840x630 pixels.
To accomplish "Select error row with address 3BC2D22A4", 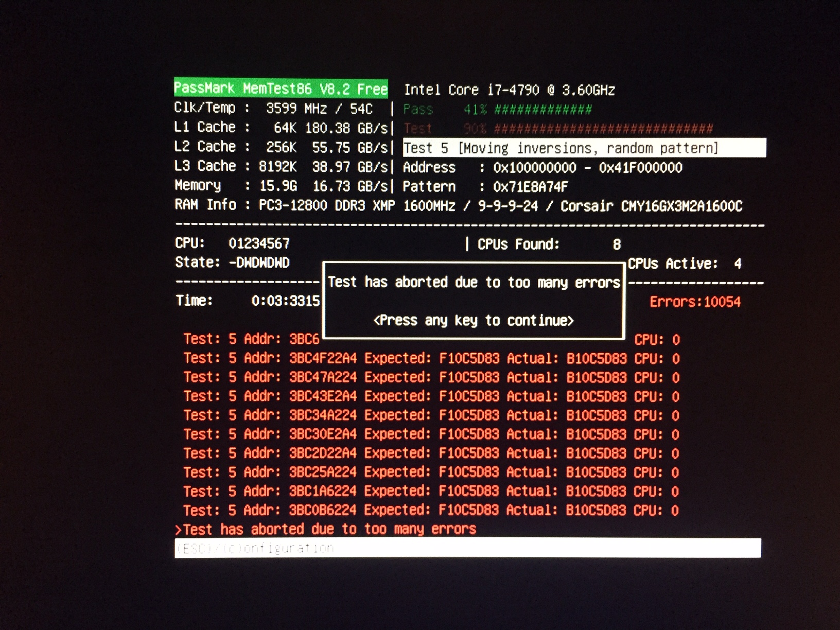I will tap(431, 453).
